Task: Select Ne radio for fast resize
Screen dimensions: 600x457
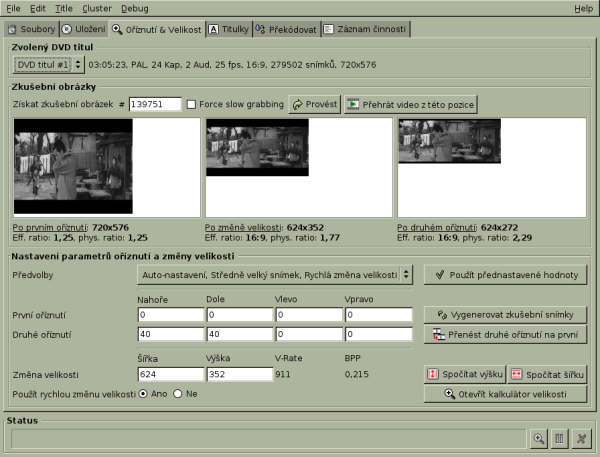Action: click(178, 394)
